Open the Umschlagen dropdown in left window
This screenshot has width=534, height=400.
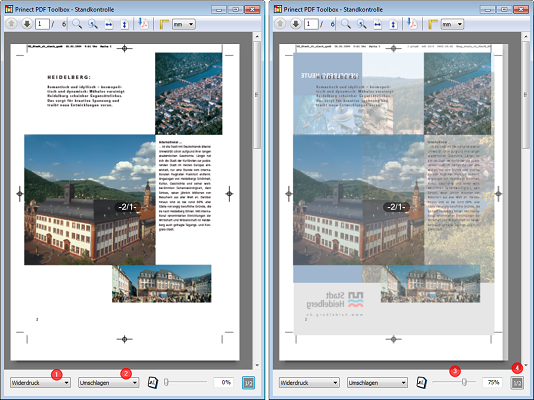pos(109,383)
